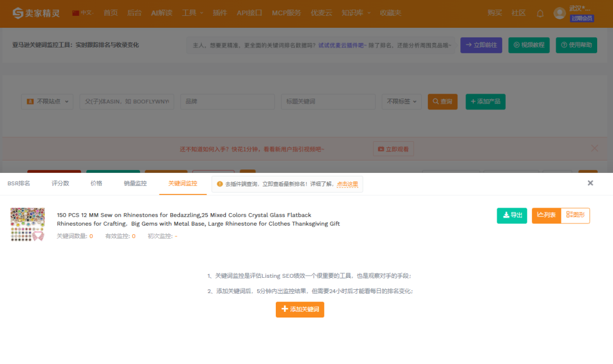Screen dimensions: 613x364
Task: Go to 首页 in top navigation
Action: [x=111, y=13]
